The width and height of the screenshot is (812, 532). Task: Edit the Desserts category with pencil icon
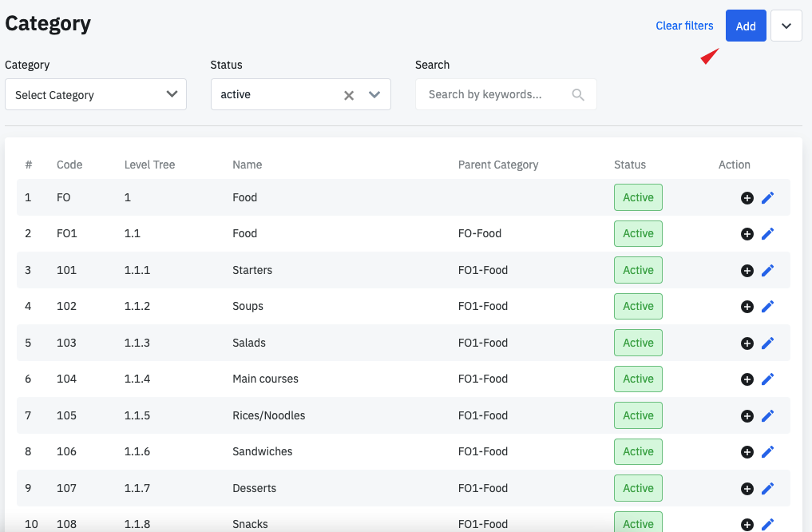pyautogui.click(x=767, y=489)
